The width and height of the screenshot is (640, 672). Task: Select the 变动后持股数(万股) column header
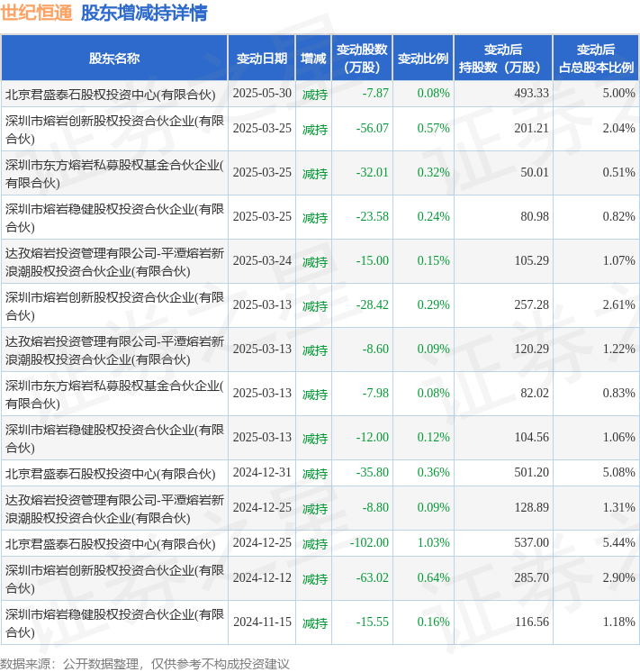coord(503,59)
